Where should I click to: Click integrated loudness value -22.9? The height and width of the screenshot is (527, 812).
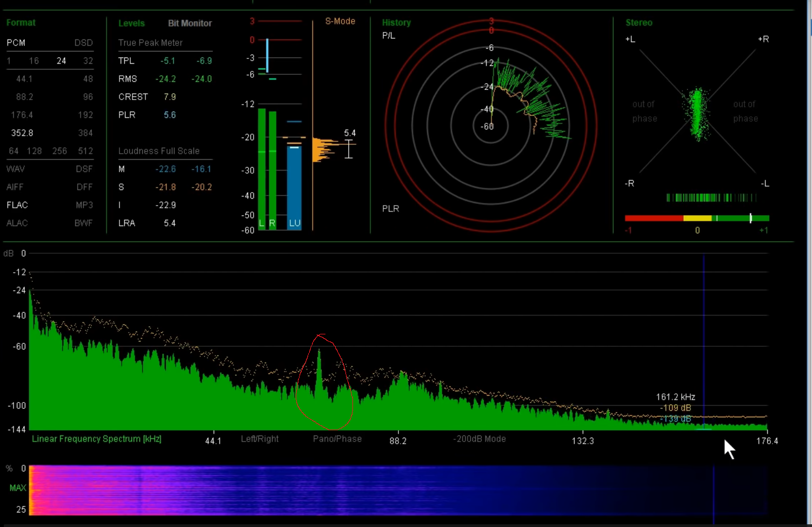(x=165, y=205)
